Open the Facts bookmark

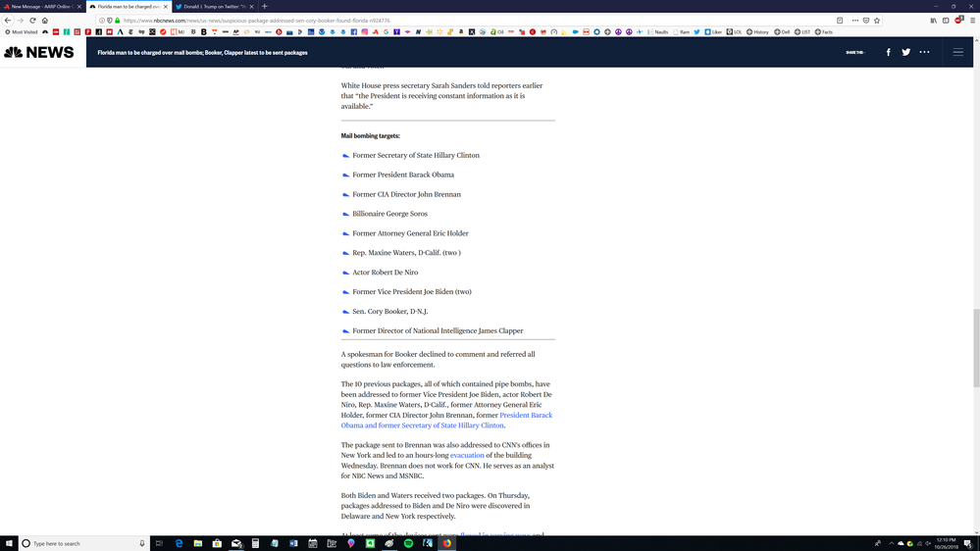[x=824, y=31]
